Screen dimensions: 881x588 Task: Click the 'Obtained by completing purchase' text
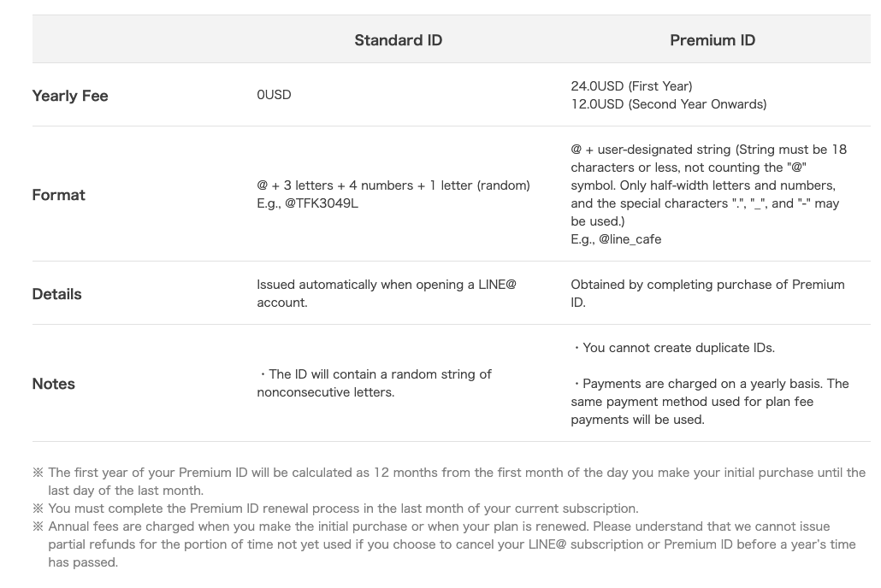(707, 293)
